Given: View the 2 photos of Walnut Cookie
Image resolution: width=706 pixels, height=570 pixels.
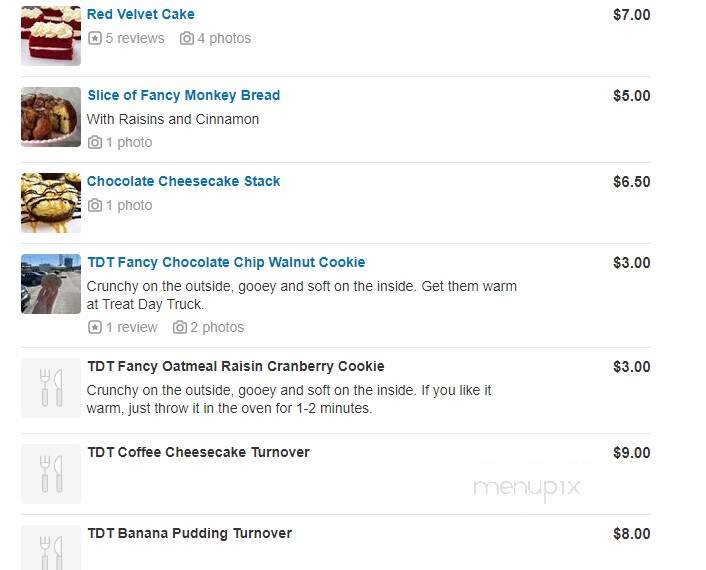Looking at the screenshot, I should click(217, 328).
